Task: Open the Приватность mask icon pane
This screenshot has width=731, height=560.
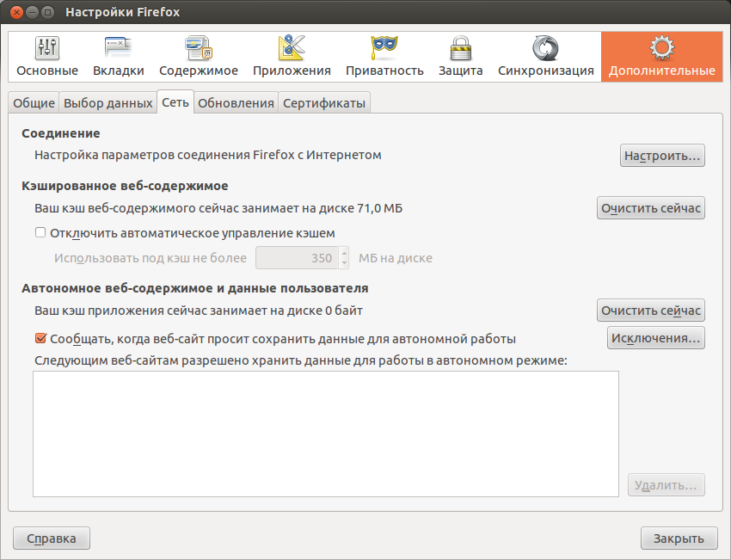Action: pos(384,57)
